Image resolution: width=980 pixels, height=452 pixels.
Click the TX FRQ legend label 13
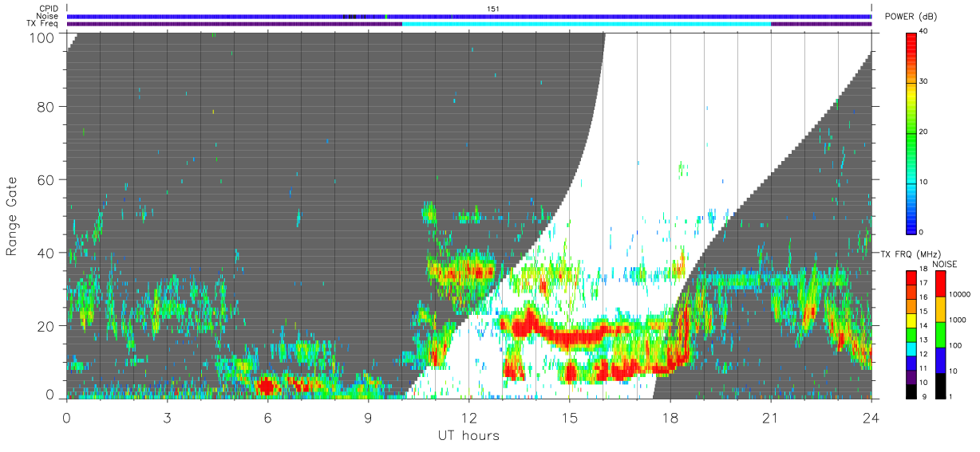tap(923, 340)
